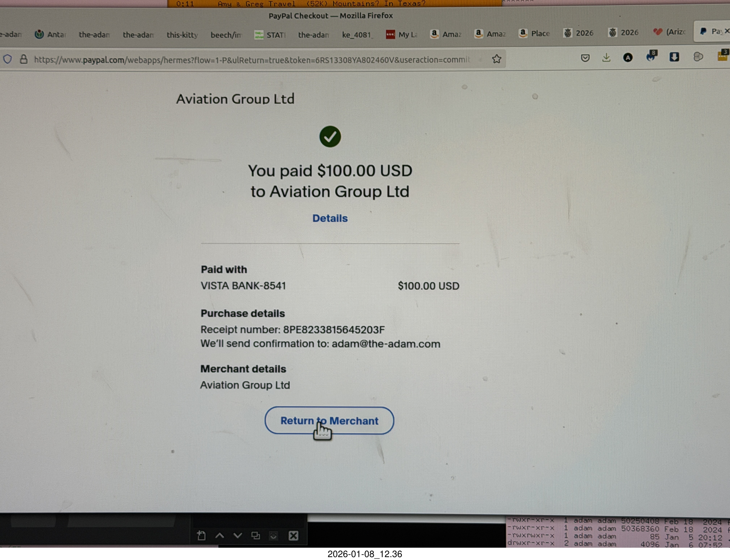Click the down chevron in the bottom dark panel

click(x=237, y=536)
